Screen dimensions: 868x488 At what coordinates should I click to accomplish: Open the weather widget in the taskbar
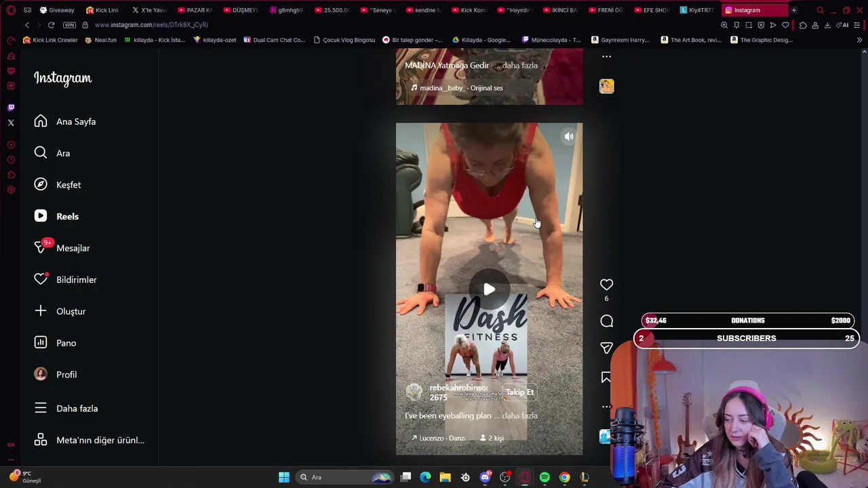24,477
